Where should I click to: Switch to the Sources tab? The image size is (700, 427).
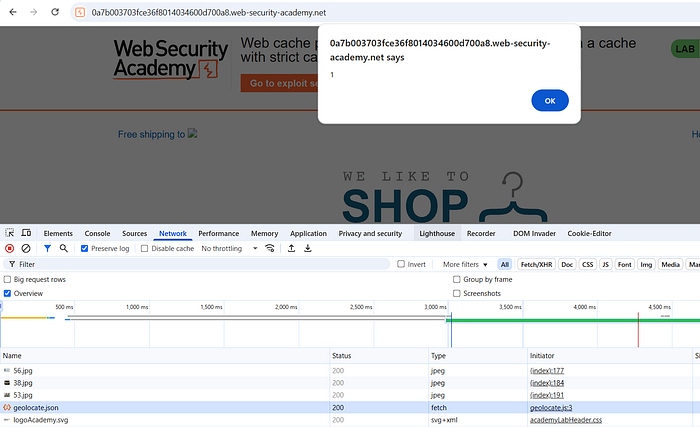tap(134, 233)
